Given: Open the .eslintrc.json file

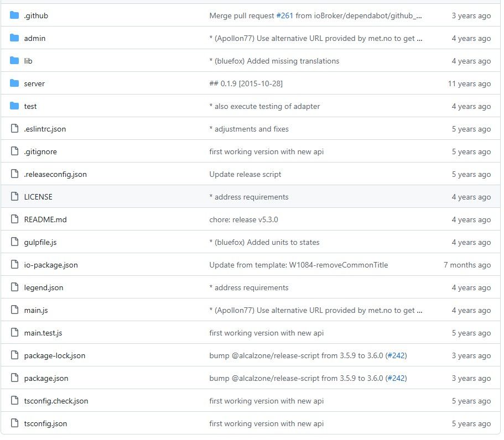Looking at the screenshot, I should [45, 129].
